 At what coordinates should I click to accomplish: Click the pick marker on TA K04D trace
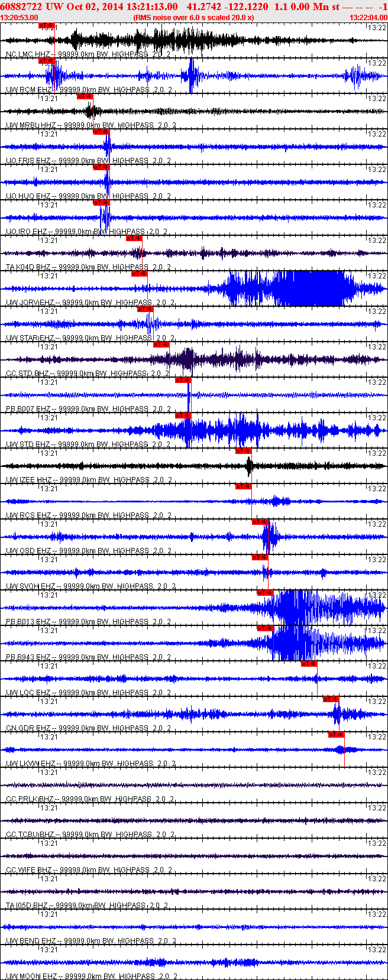pos(134,238)
